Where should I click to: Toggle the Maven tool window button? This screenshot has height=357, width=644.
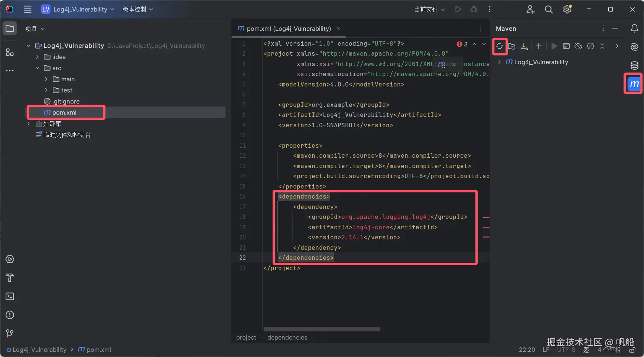coord(634,84)
